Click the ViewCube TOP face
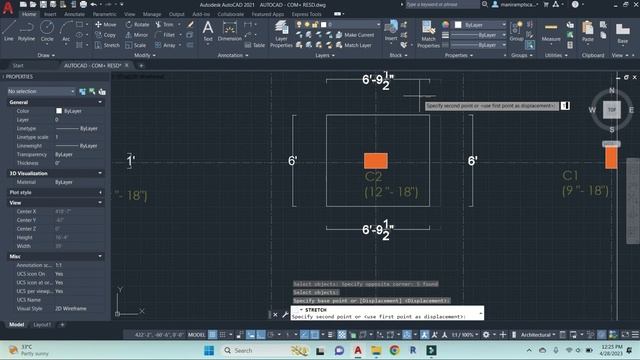The width and height of the screenshot is (640, 360). pos(611,110)
